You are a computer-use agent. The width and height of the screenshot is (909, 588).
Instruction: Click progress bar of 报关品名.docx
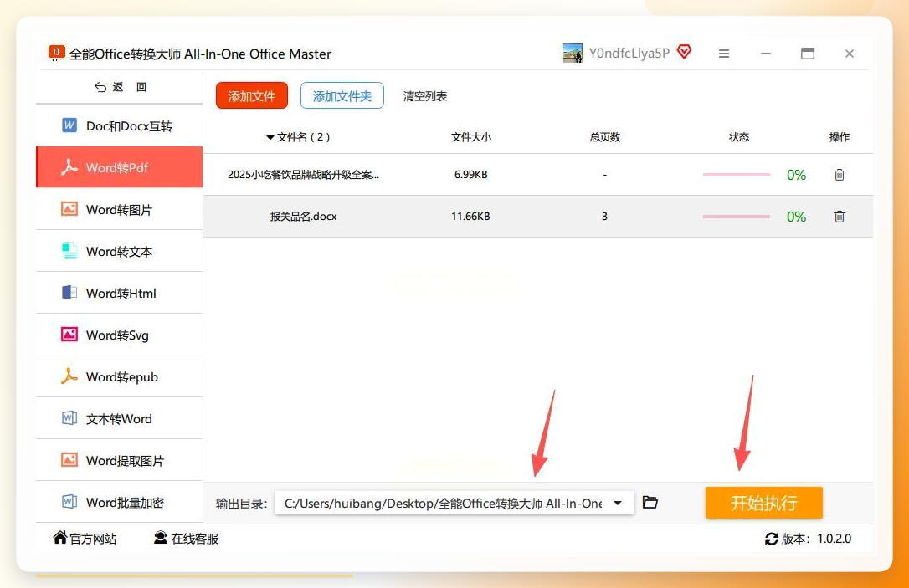[737, 216]
